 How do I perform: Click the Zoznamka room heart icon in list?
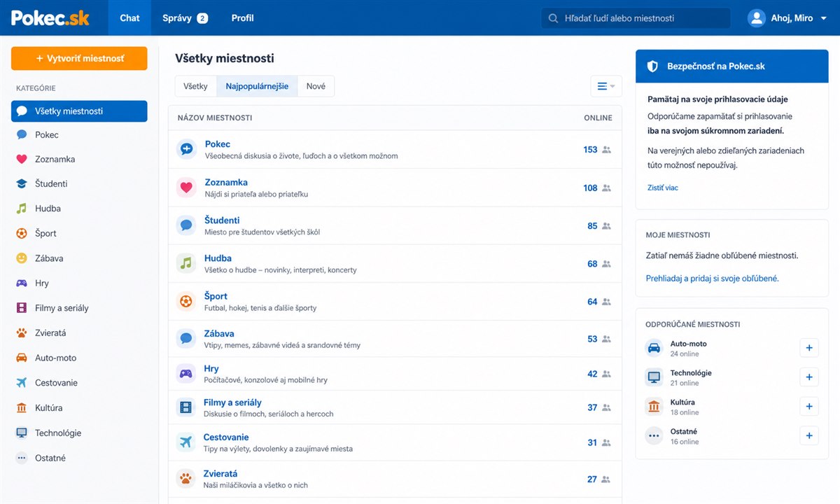(x=186, y=188)
